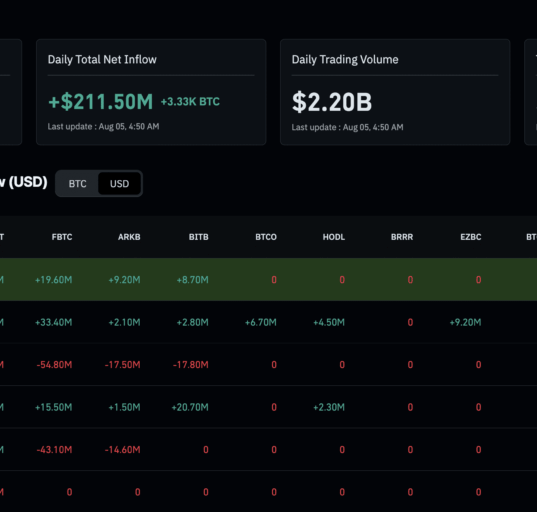537x512 pixels.
Task: Open the Daily Trading Volume card
Action: (395, 92)
